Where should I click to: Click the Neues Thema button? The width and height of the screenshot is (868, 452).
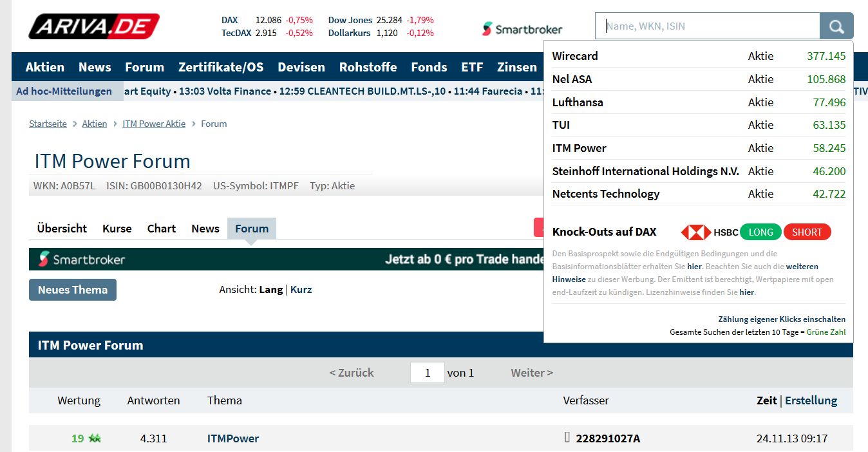(73, 290)
